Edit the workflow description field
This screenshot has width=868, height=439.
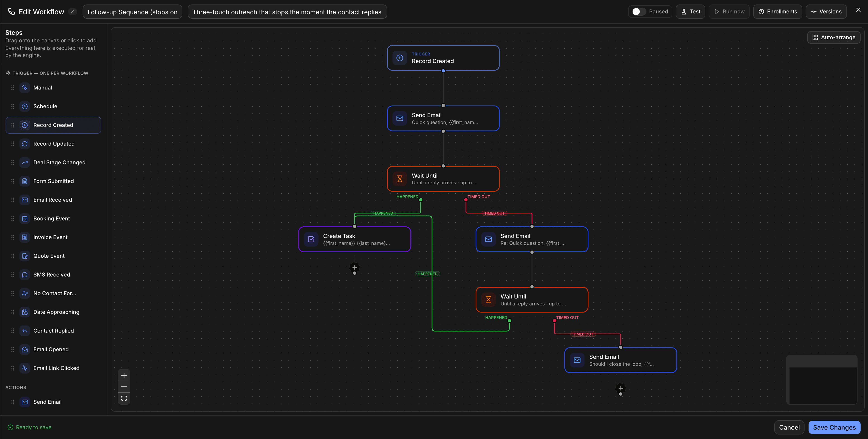(287, 12)
